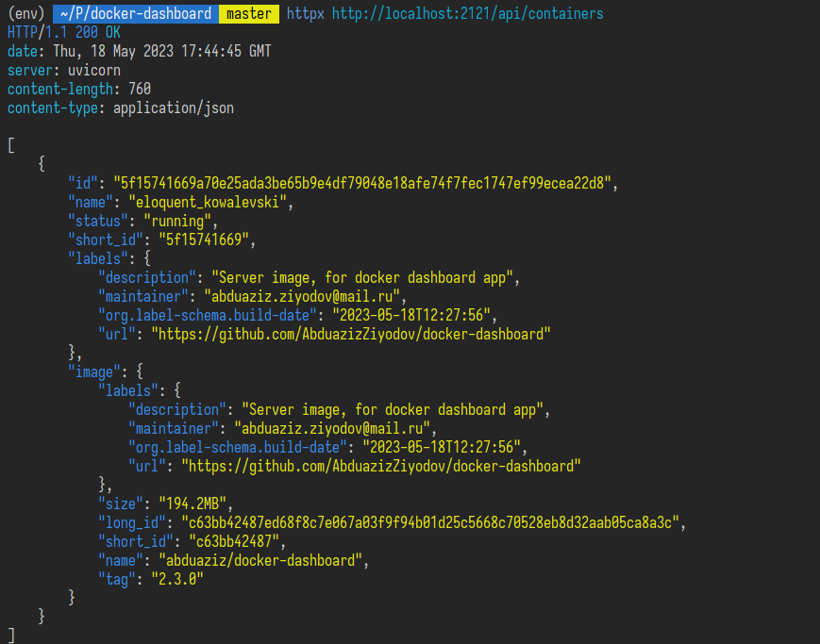820x644 pixels.
Task: Click the "long_id" key
Action: [136, 522]
